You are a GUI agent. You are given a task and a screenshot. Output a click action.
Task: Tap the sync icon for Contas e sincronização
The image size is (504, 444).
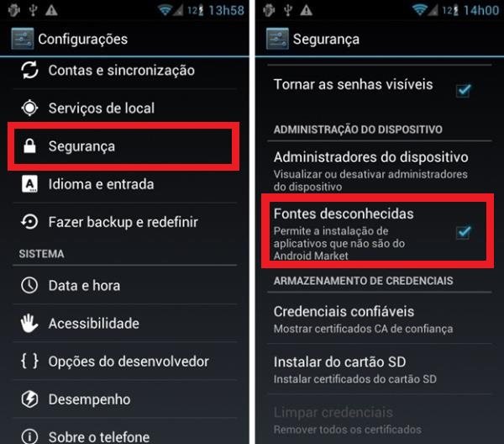(x=29, y=70)
